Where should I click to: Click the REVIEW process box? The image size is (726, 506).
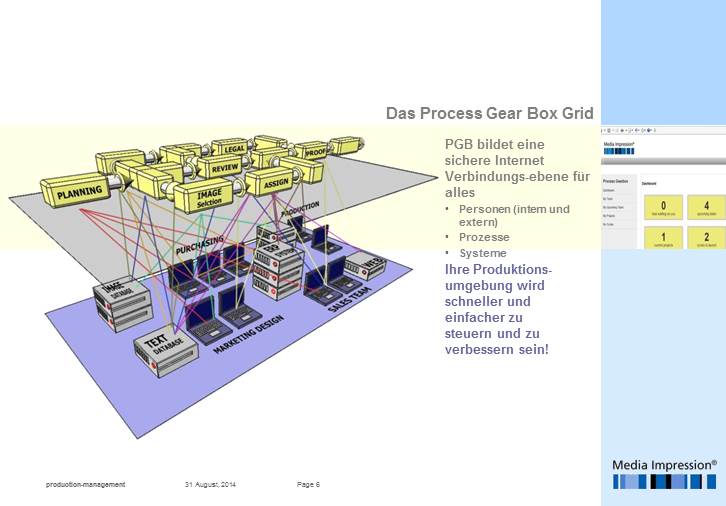[x=224, y=167]
